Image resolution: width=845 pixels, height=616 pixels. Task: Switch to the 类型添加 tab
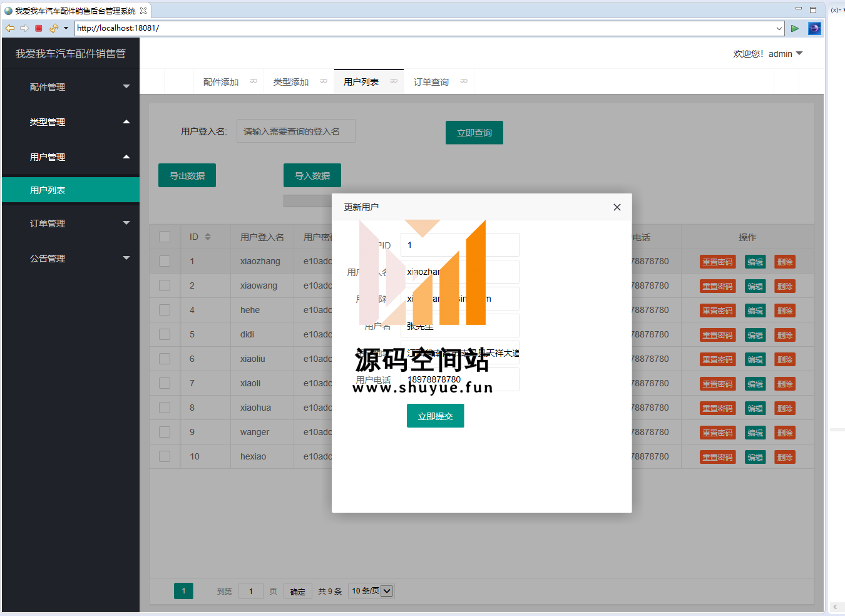(x=291, y=82)
